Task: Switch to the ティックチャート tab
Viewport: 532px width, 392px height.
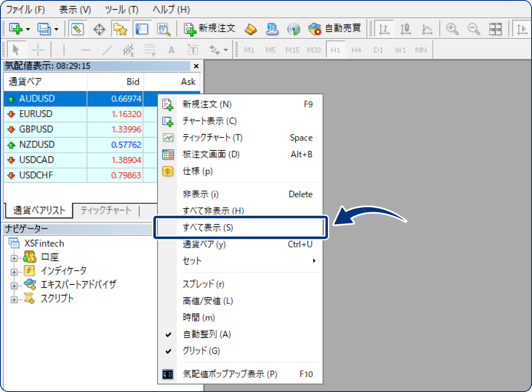Action: (106, 211)
